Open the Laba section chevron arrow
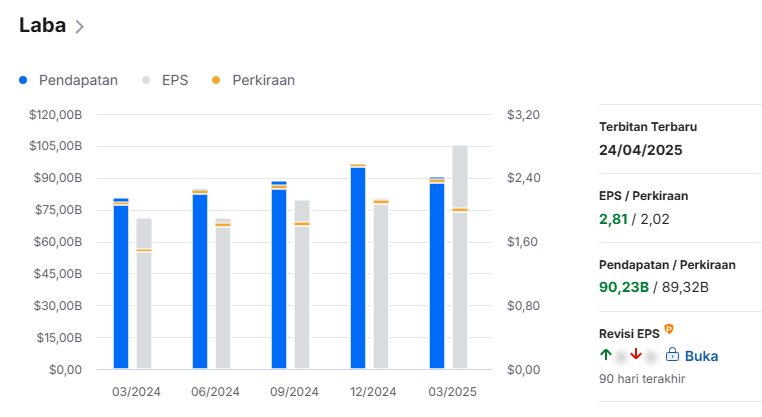The image size is (762, 417). 80,26
